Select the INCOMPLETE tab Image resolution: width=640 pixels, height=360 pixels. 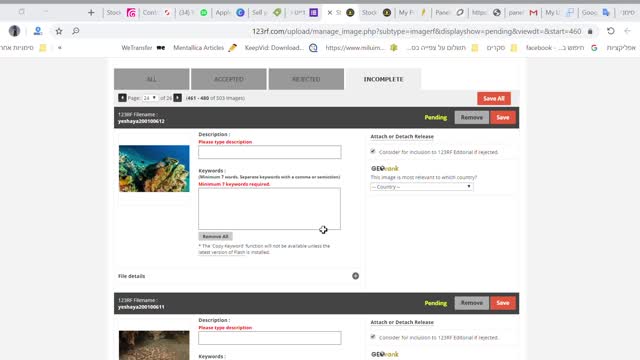[x=383, y=79]
